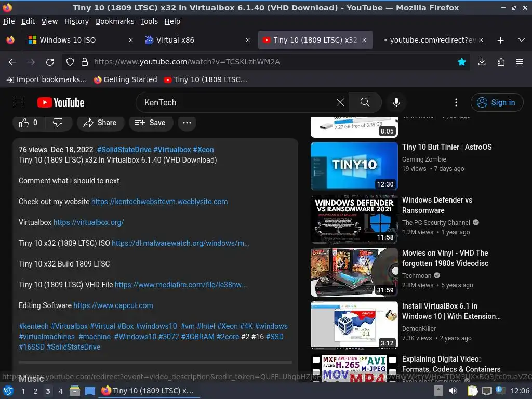Like the video with thumbs up
532x399 pixels.
[x=28, y=123]
